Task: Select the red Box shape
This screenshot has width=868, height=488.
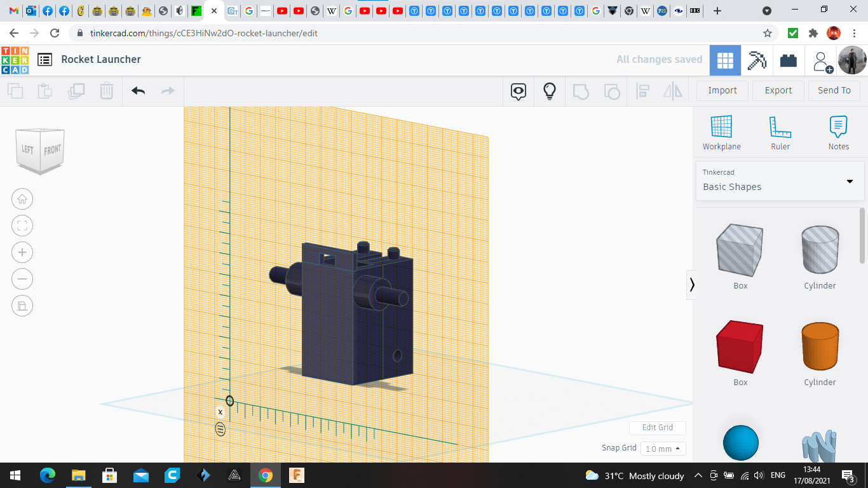Action: (740, 347)
